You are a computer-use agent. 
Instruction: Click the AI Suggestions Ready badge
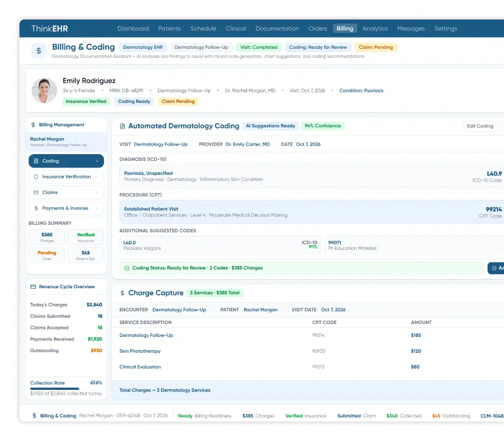pyautogui.click(x=270, y=125)
